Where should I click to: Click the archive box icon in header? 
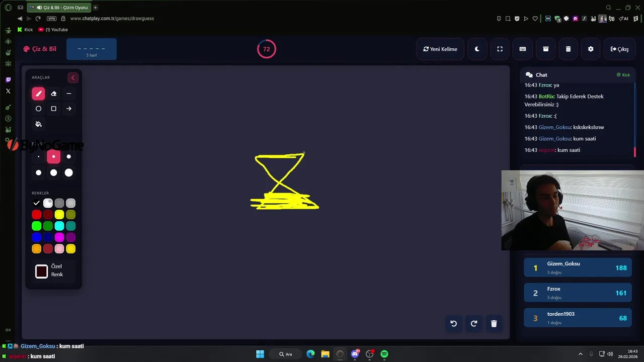tap(545, 49)
